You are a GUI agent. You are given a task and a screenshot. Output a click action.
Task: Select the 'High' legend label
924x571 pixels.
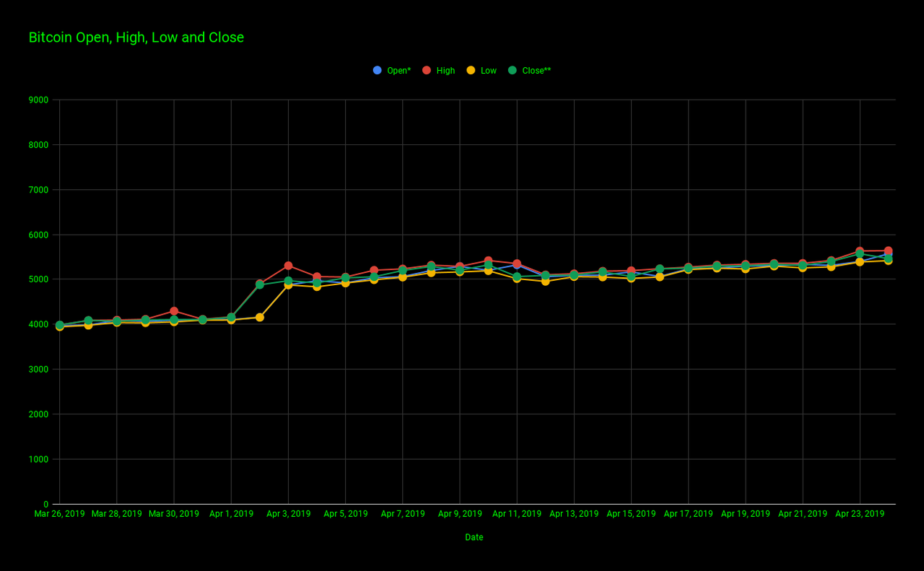(445, 71)
